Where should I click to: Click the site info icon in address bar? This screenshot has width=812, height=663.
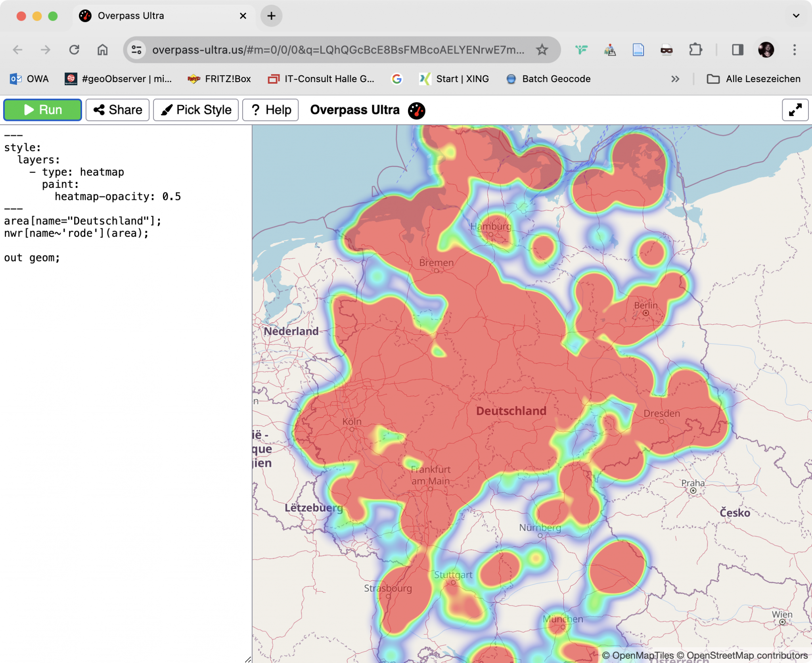coord(136,50)
